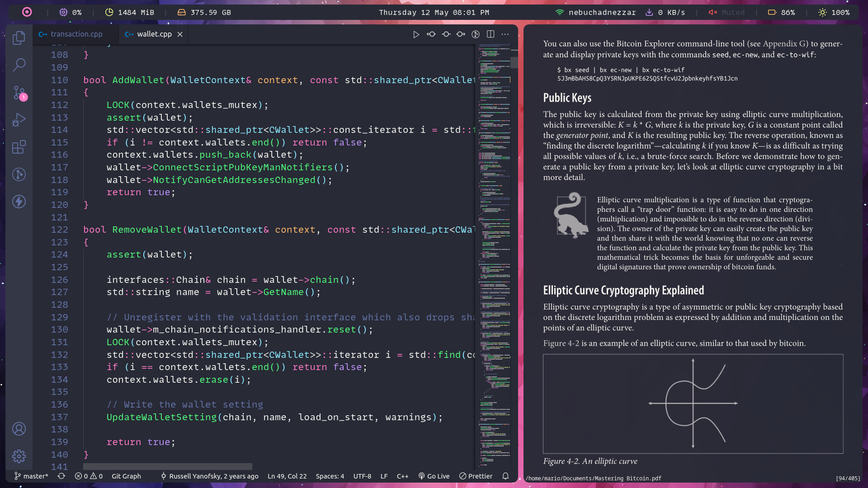Switch git branch via master* in status bar
Viewport: 868px width, 488px height.
point(31,476)
